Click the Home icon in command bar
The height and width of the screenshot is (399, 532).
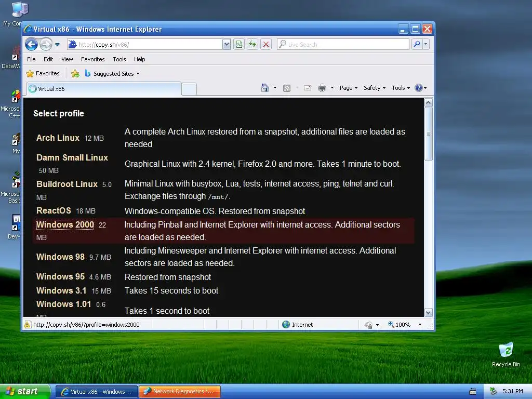coord(264,88)
